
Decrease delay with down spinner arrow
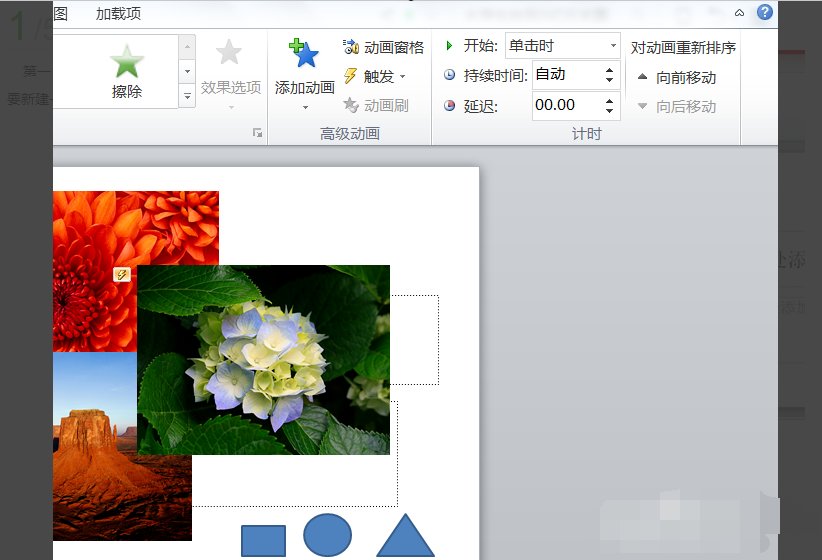tap(609, 111)
